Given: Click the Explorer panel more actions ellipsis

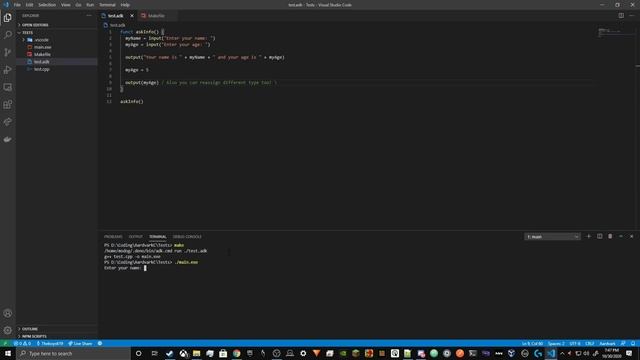Looking at the screenshot, I should 89,16.
